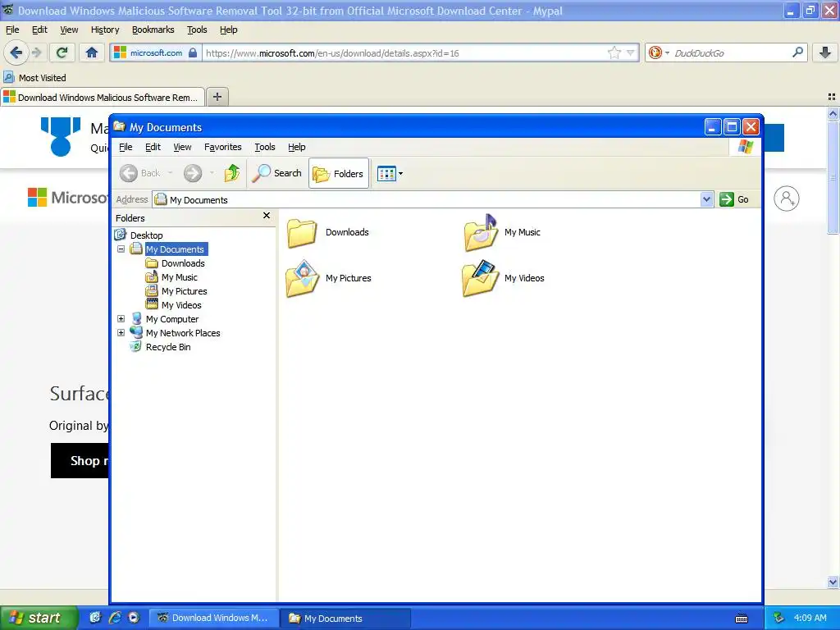
Task: Select the My Videos folder icon
Action: coord(481,278)
